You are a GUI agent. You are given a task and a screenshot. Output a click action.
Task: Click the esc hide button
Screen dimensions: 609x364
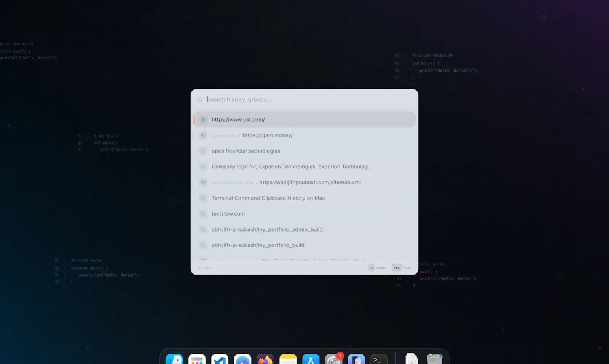pos(402,267)
